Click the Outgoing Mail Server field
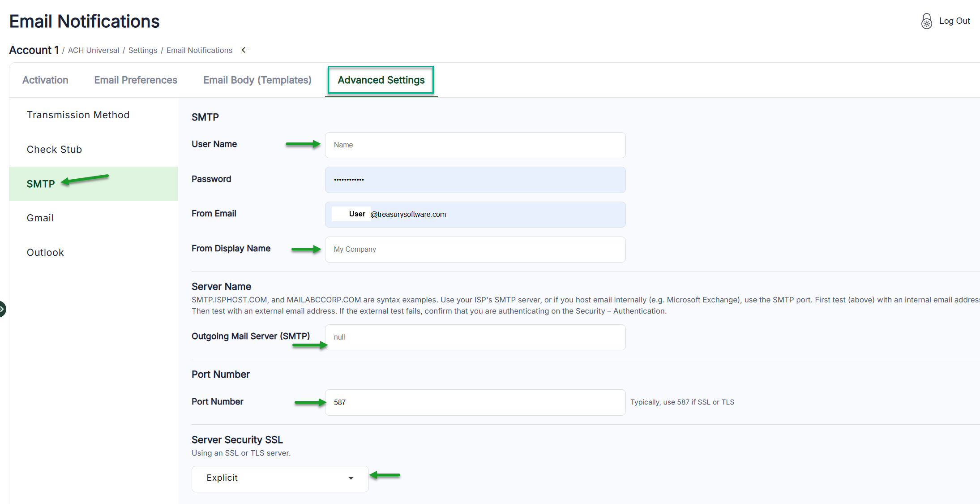980x504 pixels. (475, 337)
